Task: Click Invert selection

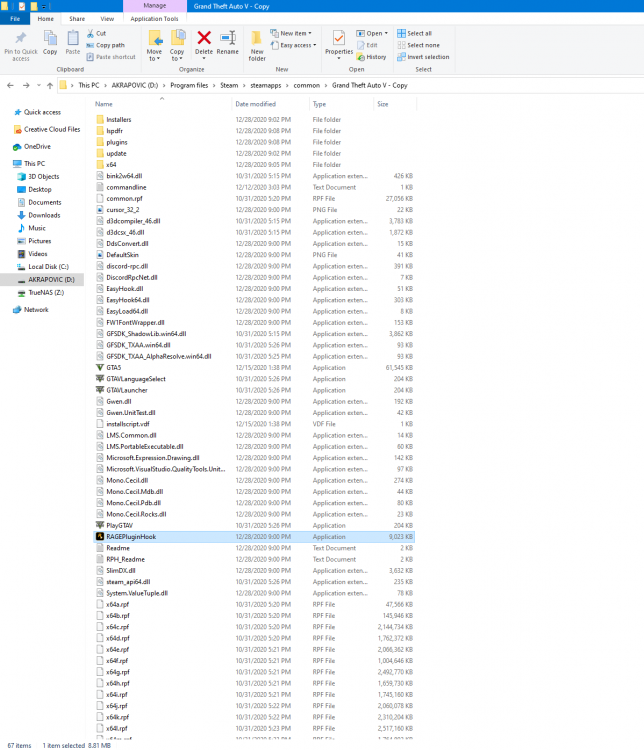Action: [423, 57]
